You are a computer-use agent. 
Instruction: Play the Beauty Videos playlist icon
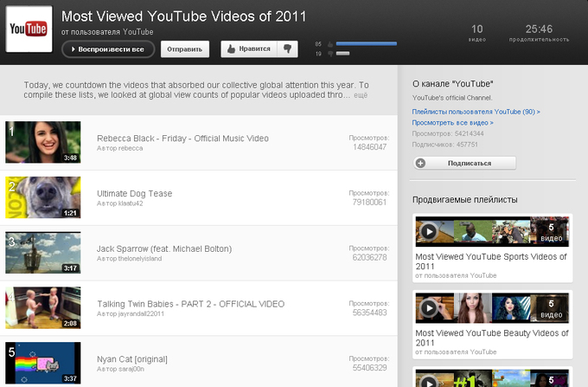click(x=429, y=308)
